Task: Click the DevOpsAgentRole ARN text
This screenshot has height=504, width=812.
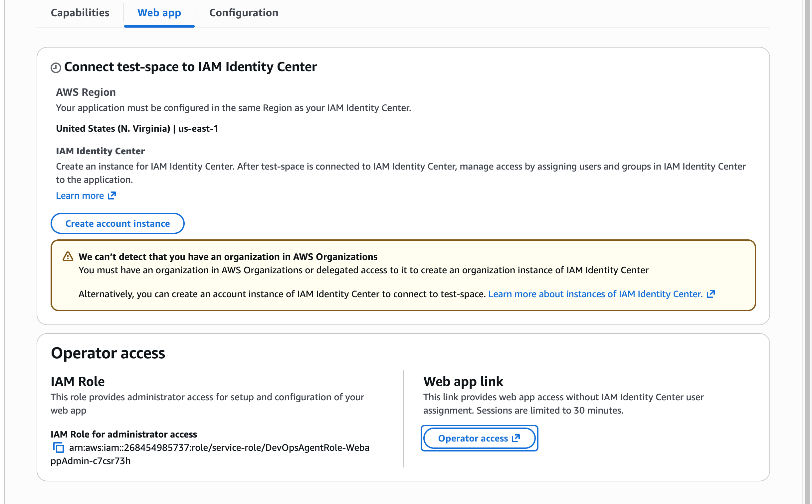Action: tap(219, 448)
